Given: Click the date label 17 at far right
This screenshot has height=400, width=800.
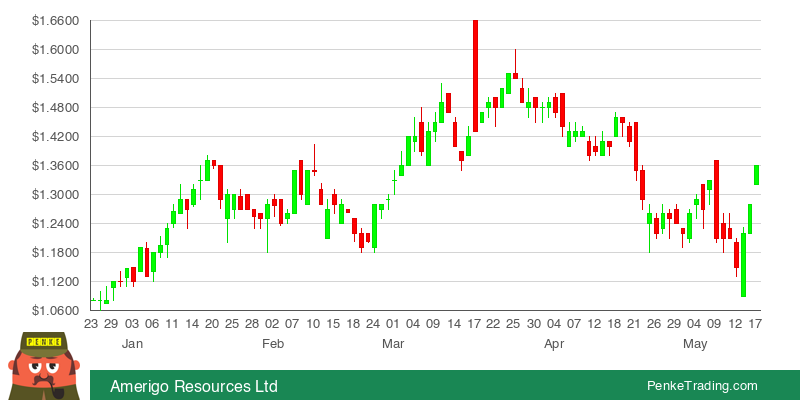Looking at the screenshot, I should tap(756, 324).
